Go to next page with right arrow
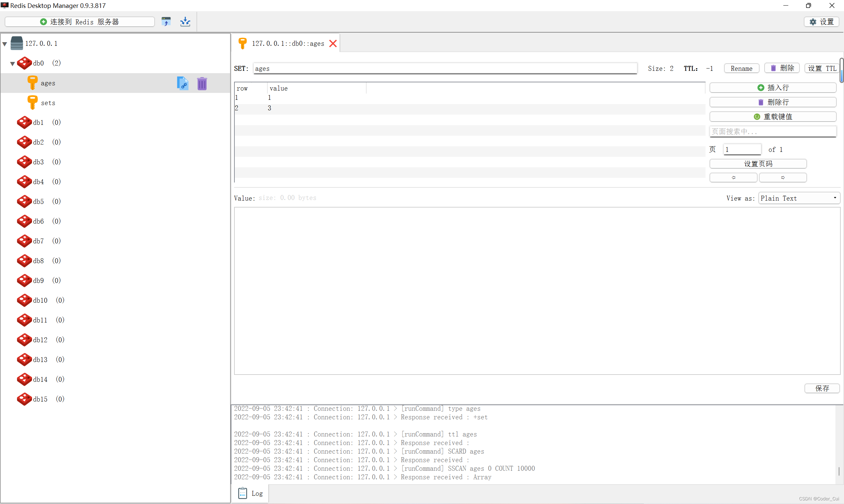Screen dimensions: 844x504 (x=783, y=178)
